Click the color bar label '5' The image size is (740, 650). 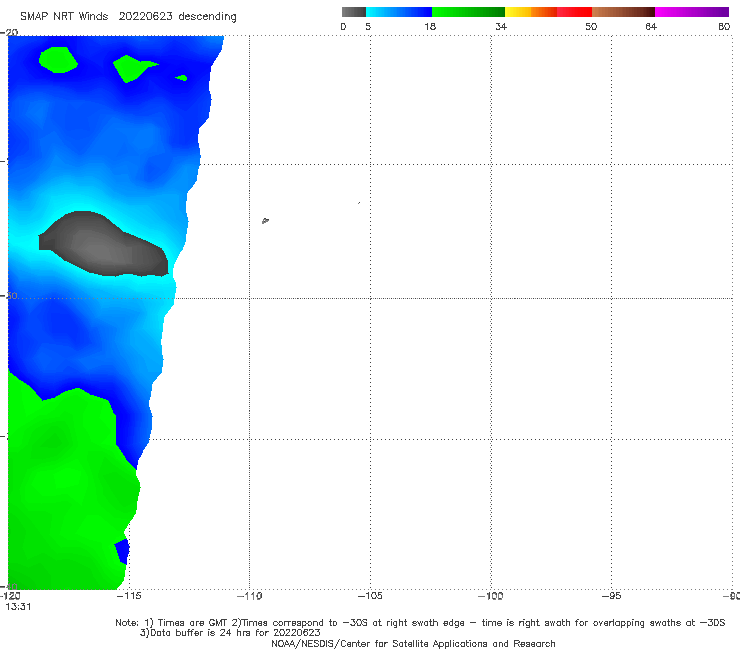pyautogui.click(x=368, y=27)
